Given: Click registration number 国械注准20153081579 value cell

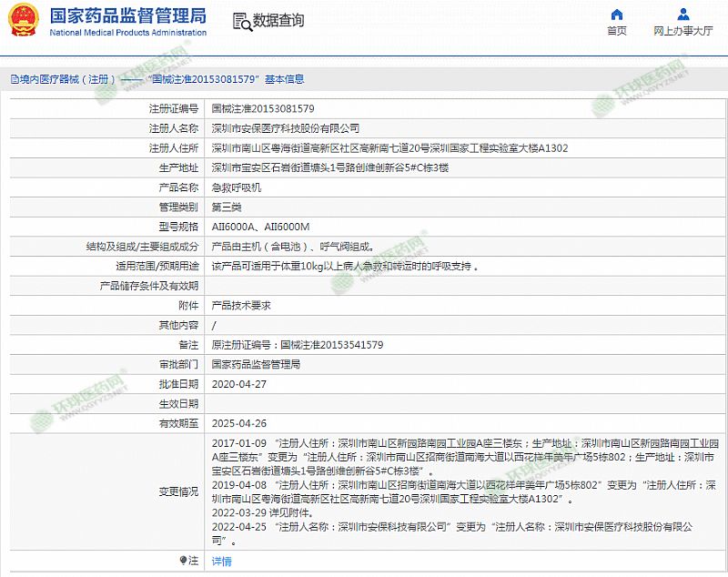Looking at the screenshot, I should [x=263, y=108].
